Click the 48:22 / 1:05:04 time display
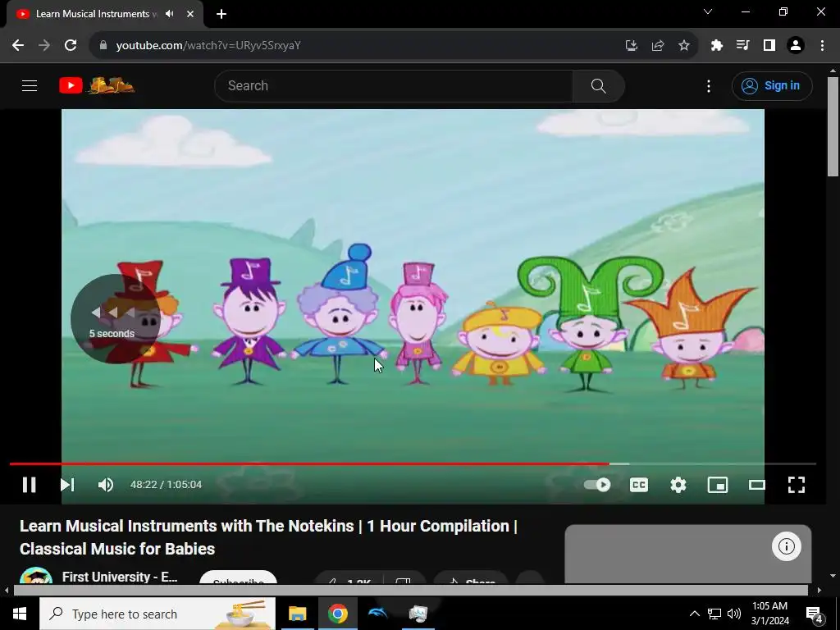 (x=166, y=485)
